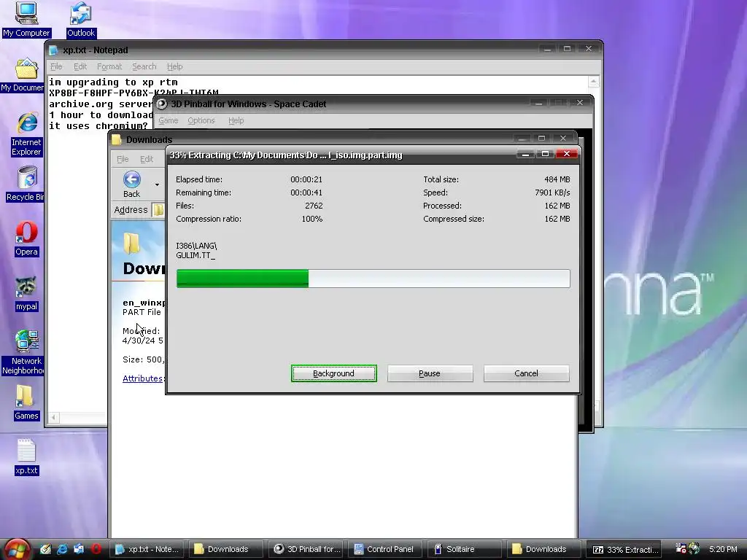This screenshot has width=747, height=560.
Task: Switch to the 3D Pinball taskbar button
Action: 306,549
